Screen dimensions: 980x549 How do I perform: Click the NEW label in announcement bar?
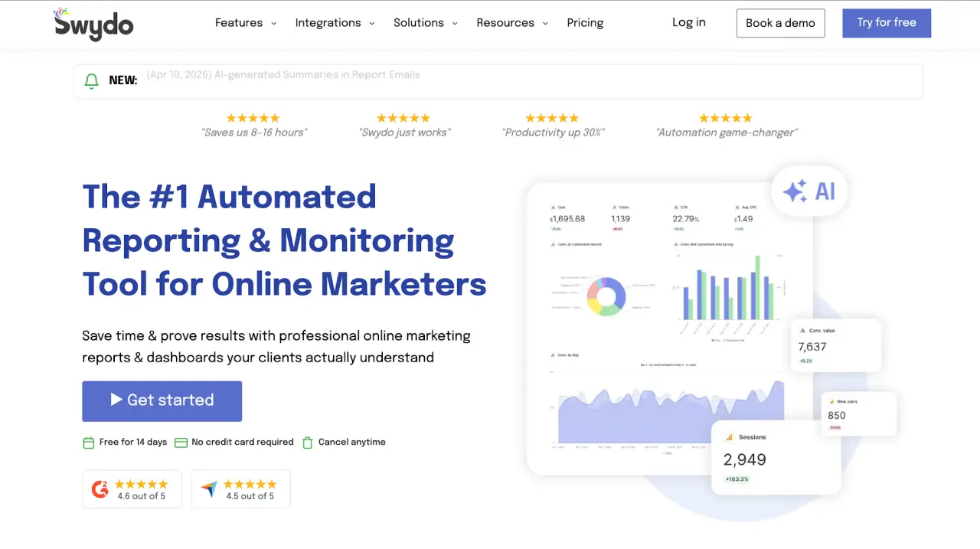pos(123,80)
